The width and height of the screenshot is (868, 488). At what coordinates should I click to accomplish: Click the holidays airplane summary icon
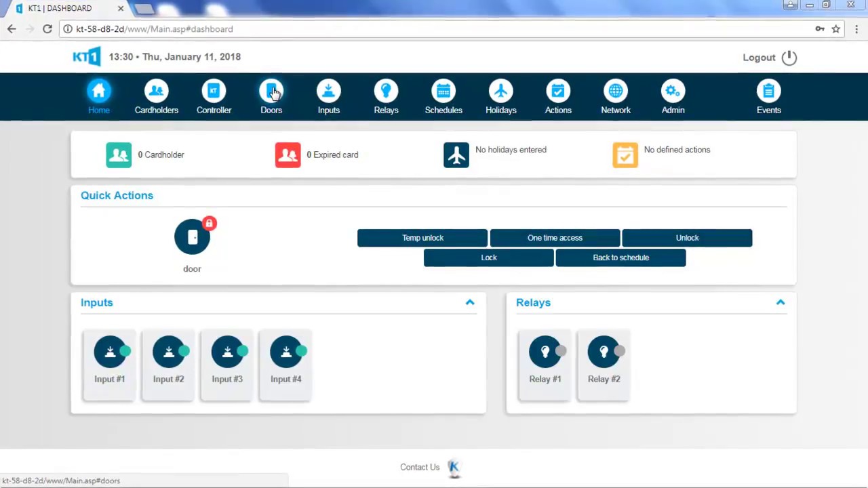click(456, 155)
